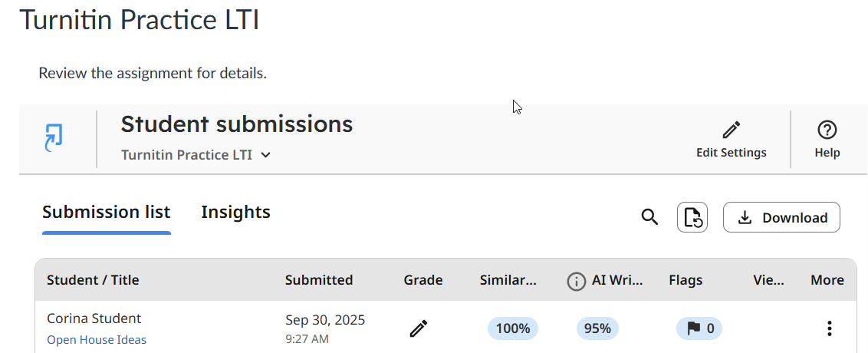Open the Help question mark icon
Viewport: 868px width, 353px height.
coord(827,130)
